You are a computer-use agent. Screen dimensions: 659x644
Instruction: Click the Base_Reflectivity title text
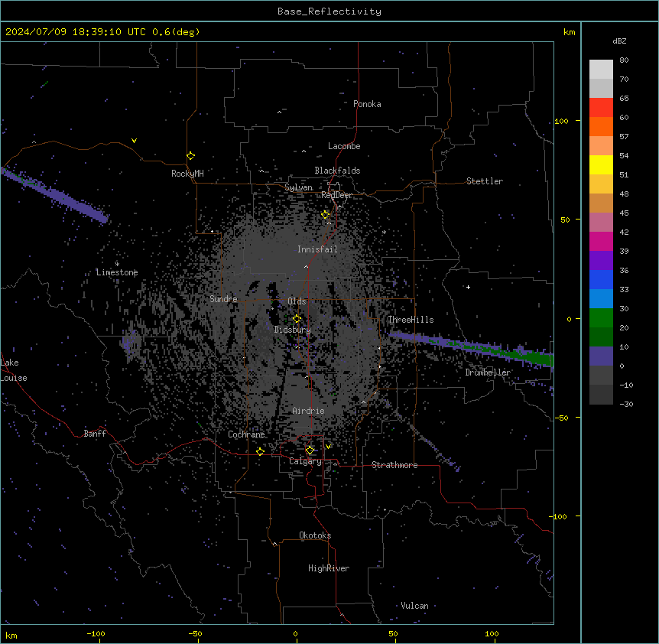pyautogui.click(x=329, y=11)
